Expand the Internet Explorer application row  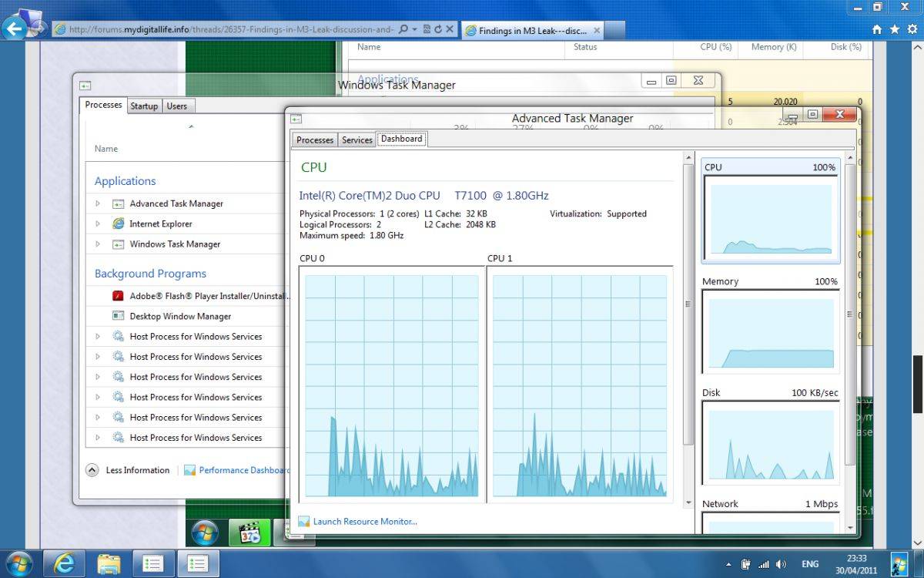[x=98, y=223]
